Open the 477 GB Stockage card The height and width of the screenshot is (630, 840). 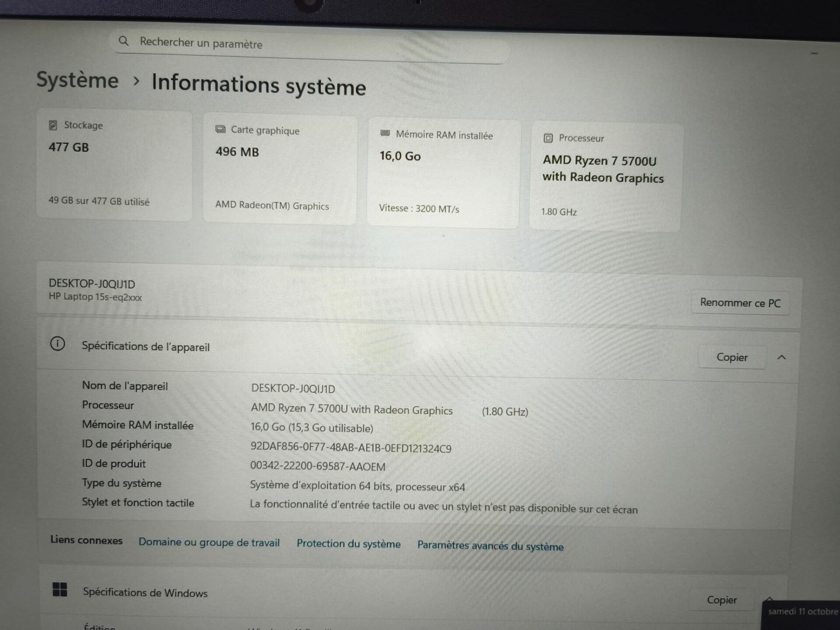114,165
